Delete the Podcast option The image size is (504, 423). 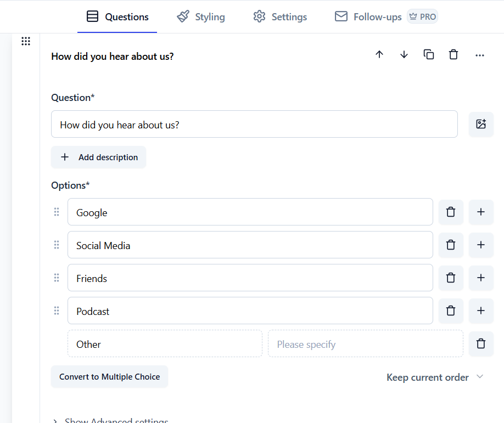[450, 311]
